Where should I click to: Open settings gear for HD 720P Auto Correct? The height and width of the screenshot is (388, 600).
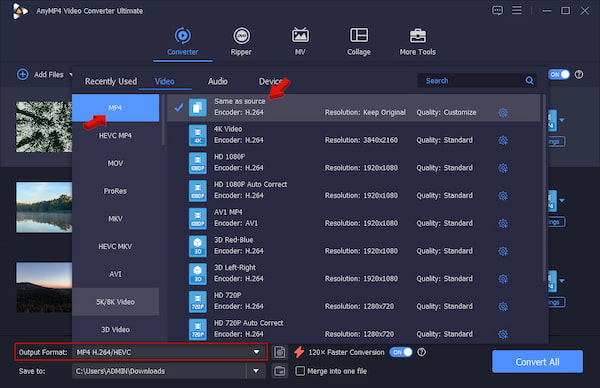(x=503, y=334)
